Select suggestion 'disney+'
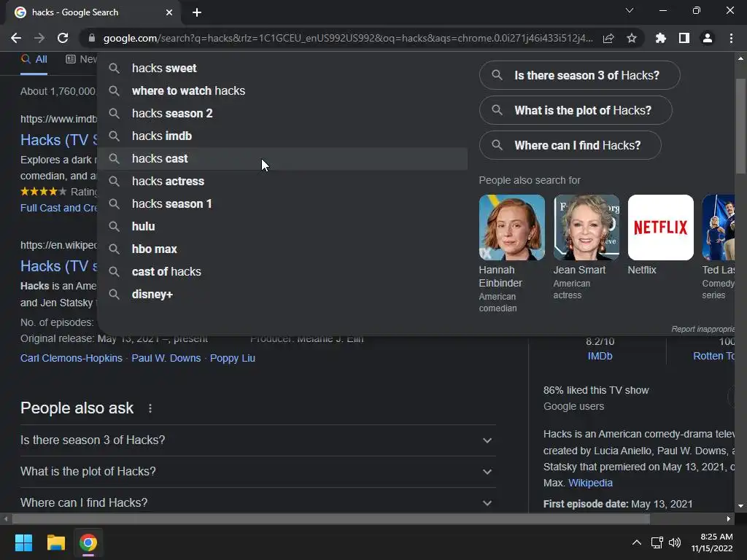 click(x=282, y=295)
